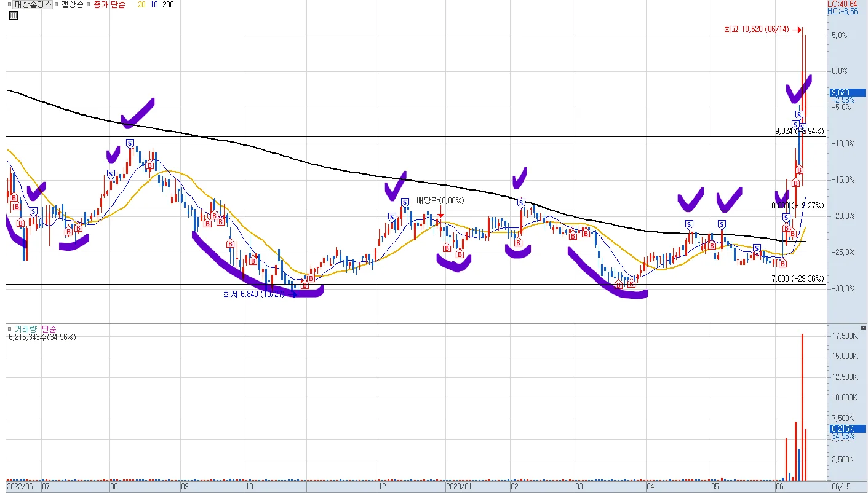This screenshot has width=868, height=493.
Task: Select the 8,000 (-19.27%) horizontal line label
Action: click(798, 205)
